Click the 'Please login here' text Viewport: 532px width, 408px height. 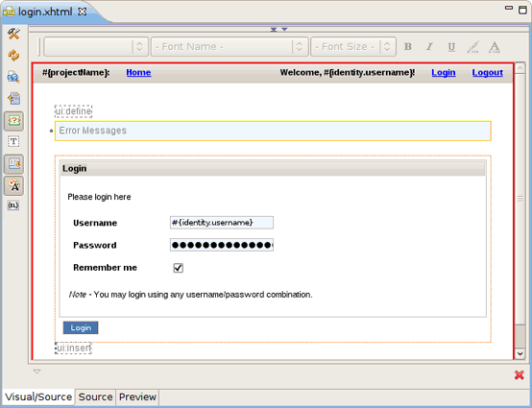(x=99, y=197)
